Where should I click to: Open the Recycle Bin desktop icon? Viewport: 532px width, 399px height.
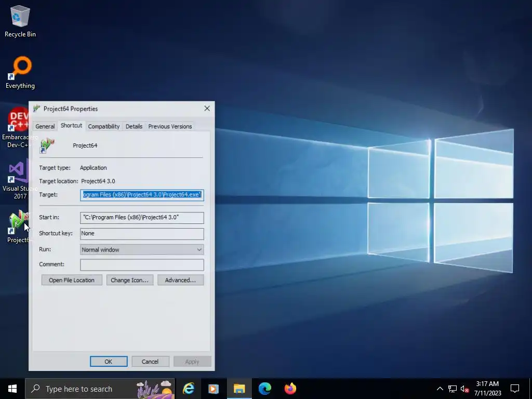pos(20,21)
